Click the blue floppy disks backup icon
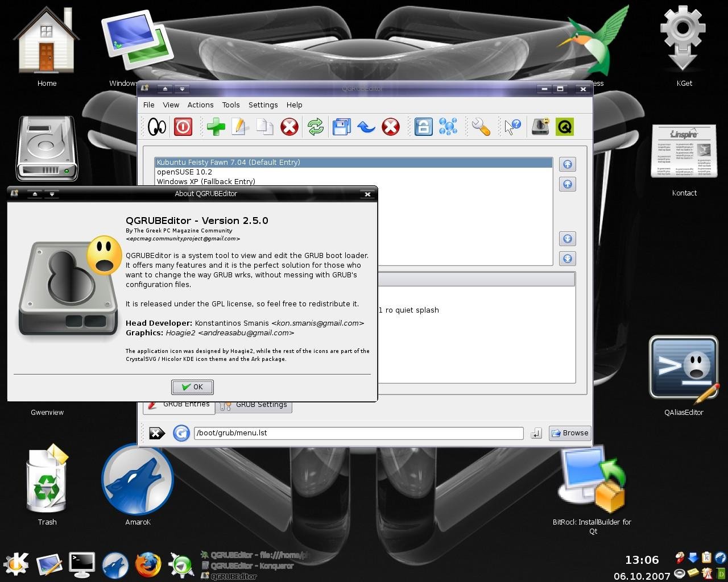 (x=341, y=127)
